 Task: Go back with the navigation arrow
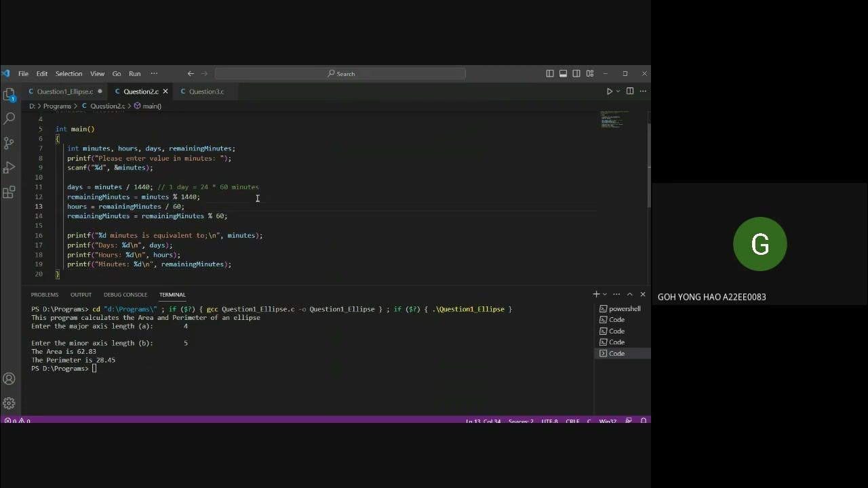coord(191,73)
